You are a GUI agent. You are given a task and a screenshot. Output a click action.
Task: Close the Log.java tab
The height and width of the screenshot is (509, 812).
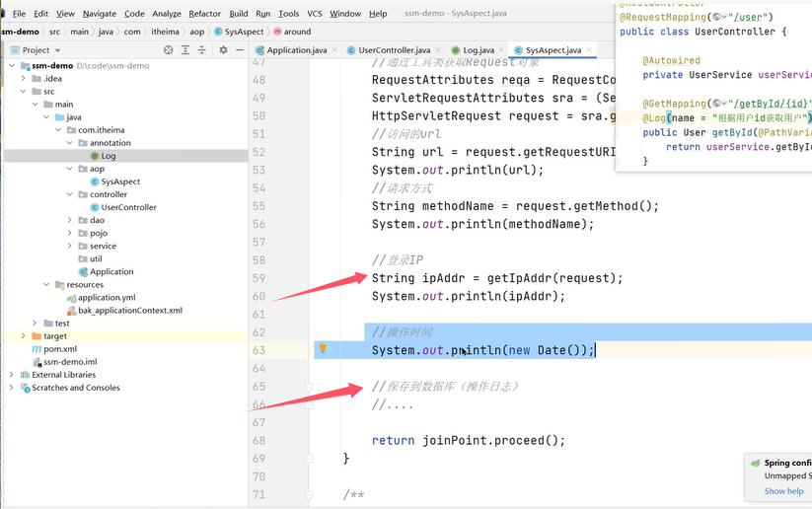(x=501, y=50)
